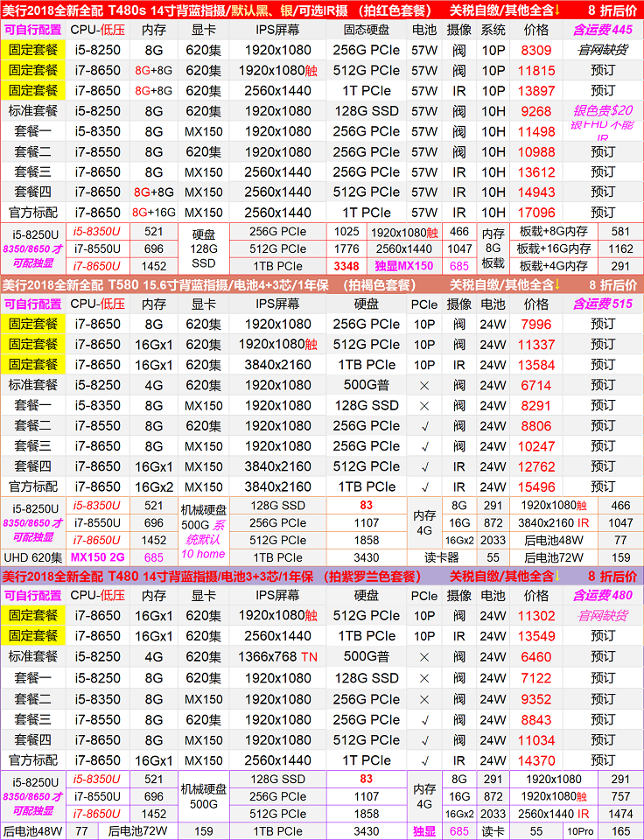Click price 11337
Screen dimensions: 644x840
[x=535, y=345]
